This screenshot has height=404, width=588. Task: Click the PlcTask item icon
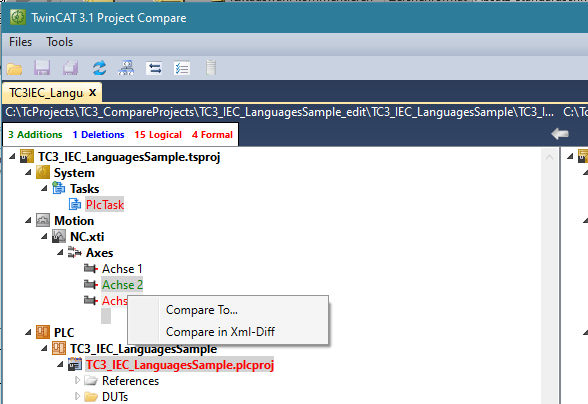75,204
